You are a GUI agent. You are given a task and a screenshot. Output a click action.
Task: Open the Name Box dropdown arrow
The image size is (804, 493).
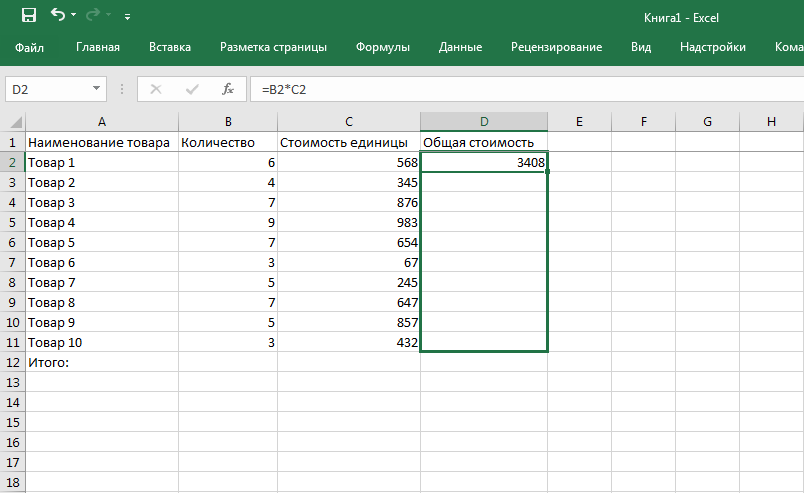pos(97,89)
